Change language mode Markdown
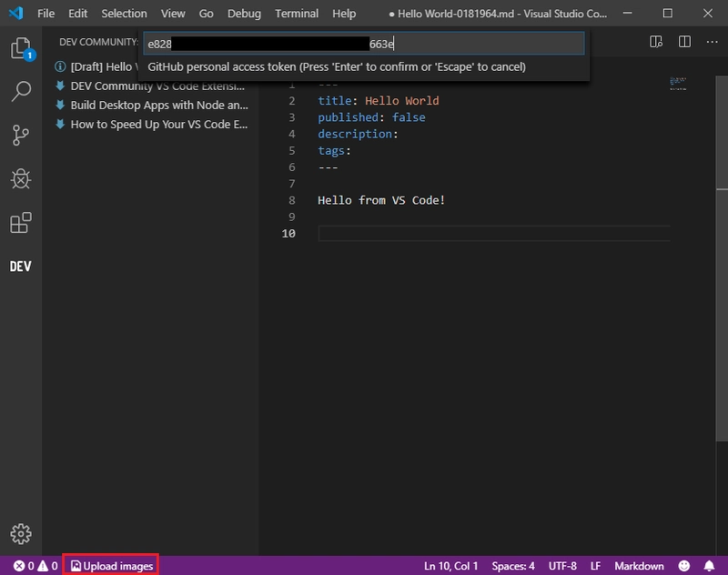Viewport: 728px width, 575px height. tap(639, 566)
